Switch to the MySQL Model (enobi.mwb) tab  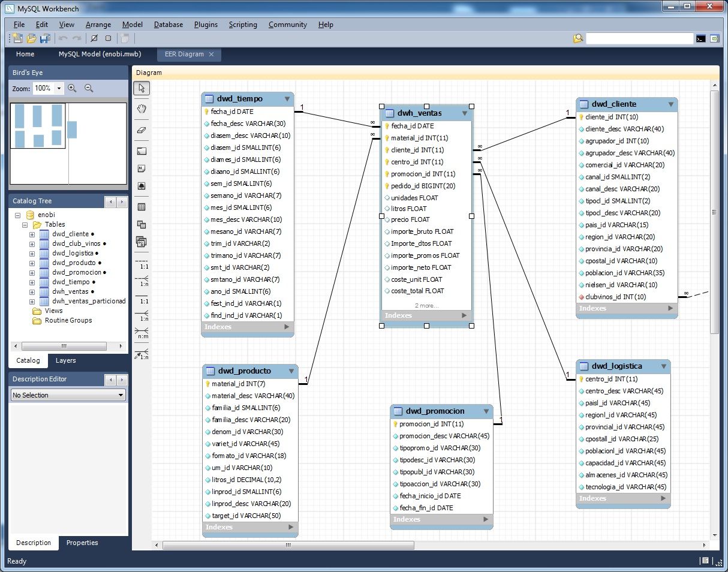(96, 54)
